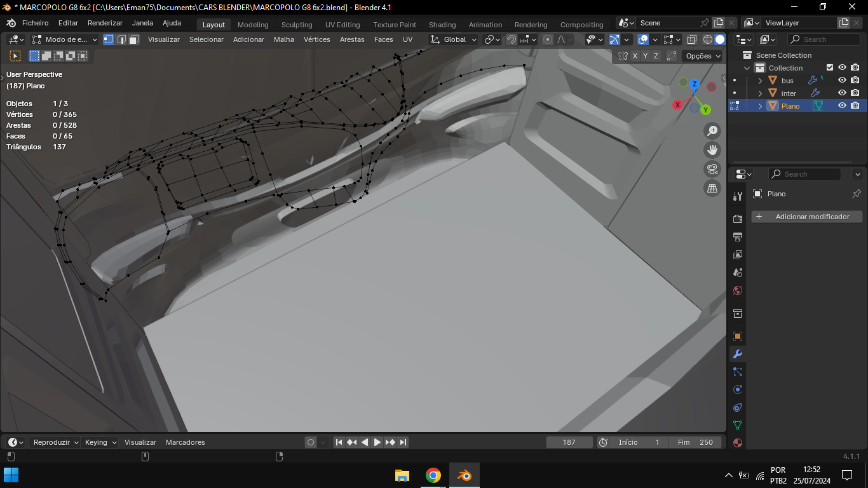Open the Physics properties tab
This screenshot has width=868, height=488.
(738, 390)
